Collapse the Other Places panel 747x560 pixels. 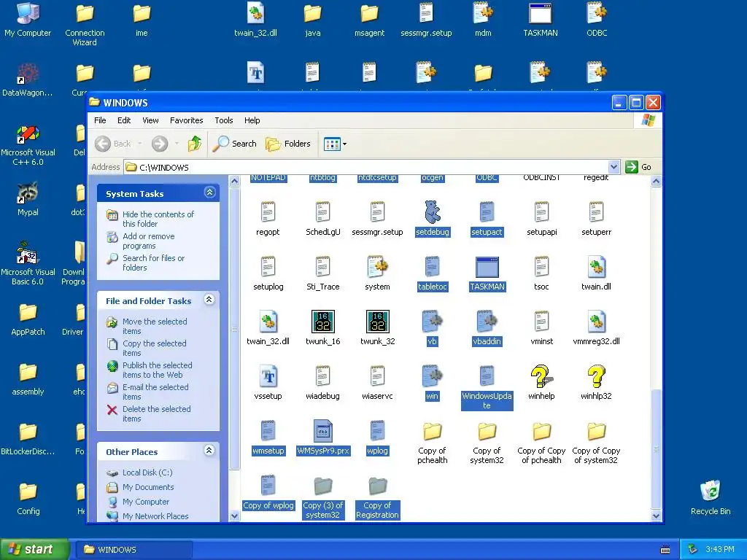click(209, 451)
